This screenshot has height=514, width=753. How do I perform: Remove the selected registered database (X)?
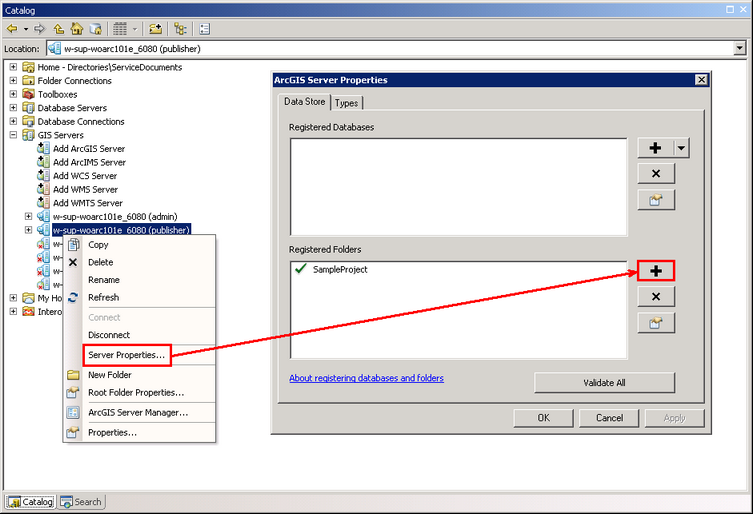click(x=656, y=173)
